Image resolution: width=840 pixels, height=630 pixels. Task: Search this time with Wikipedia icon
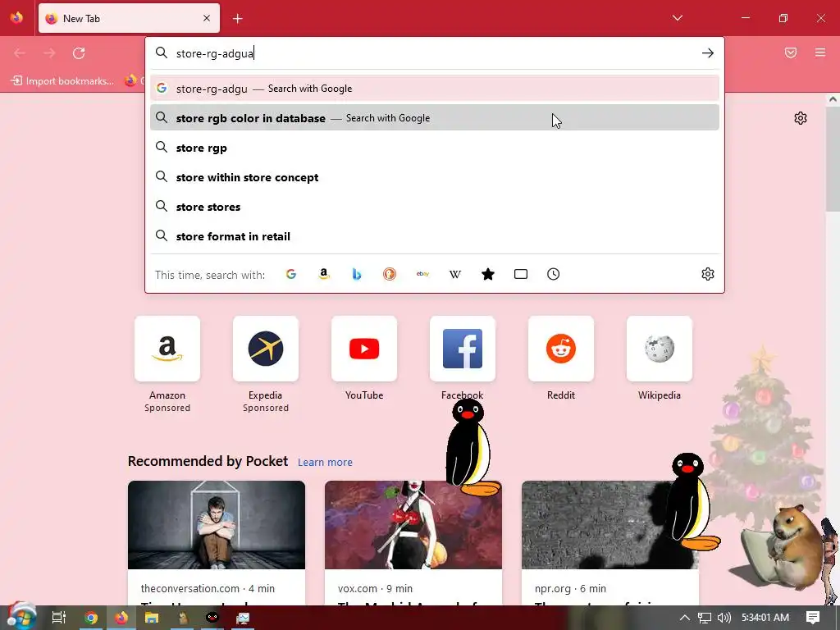coord(454,274)
